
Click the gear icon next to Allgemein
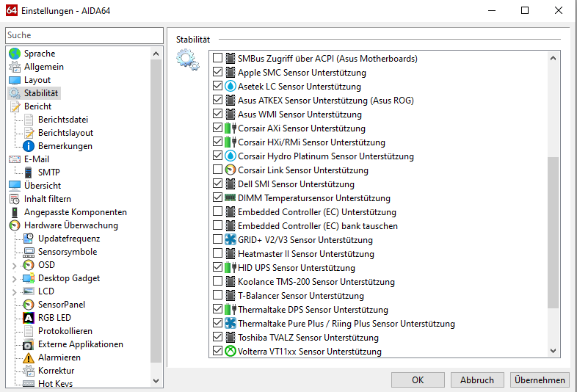pyautogui.click(x=15, y=67)
